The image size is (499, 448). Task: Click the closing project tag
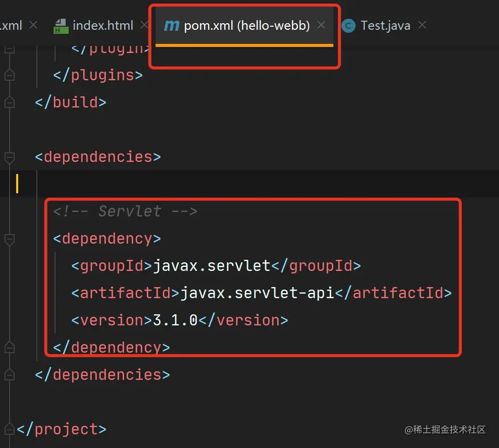pyautogui.click(x=62, y=429)
